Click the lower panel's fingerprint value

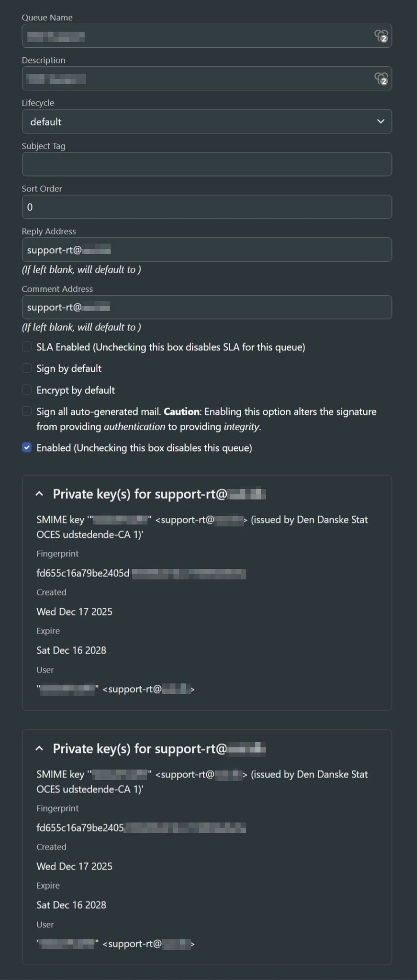click(141, 828)
